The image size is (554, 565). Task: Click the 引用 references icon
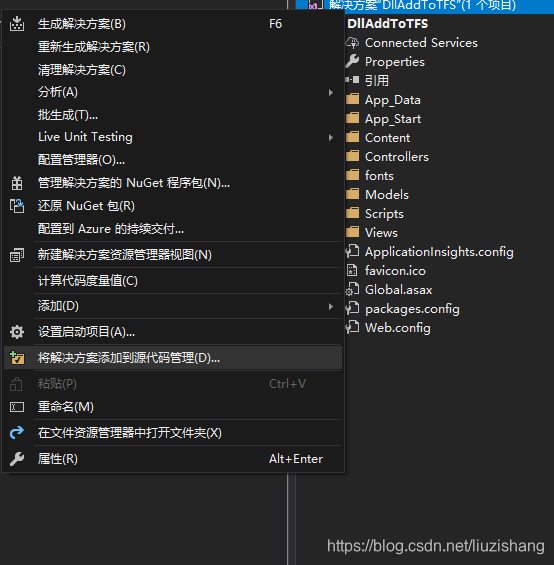tap(352, 80)
